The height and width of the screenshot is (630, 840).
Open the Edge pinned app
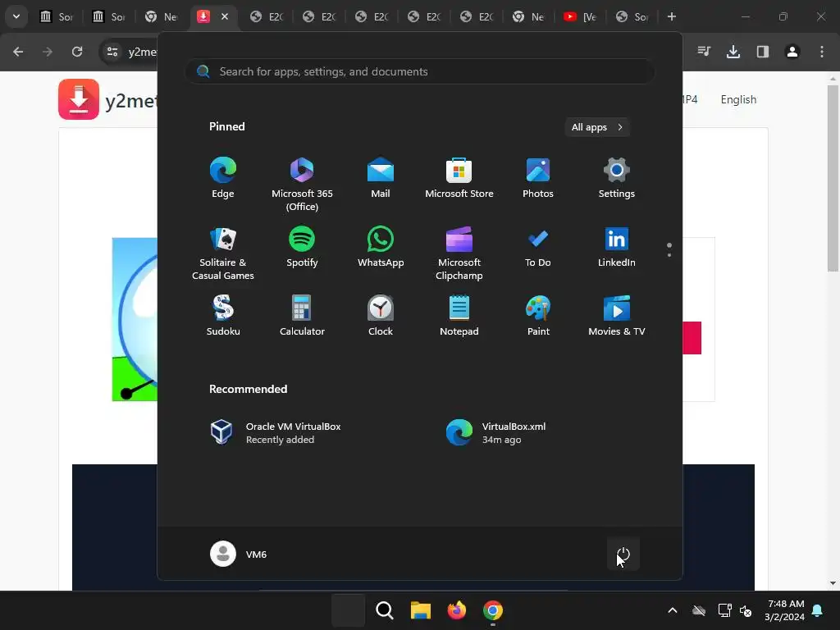[223, 178]
